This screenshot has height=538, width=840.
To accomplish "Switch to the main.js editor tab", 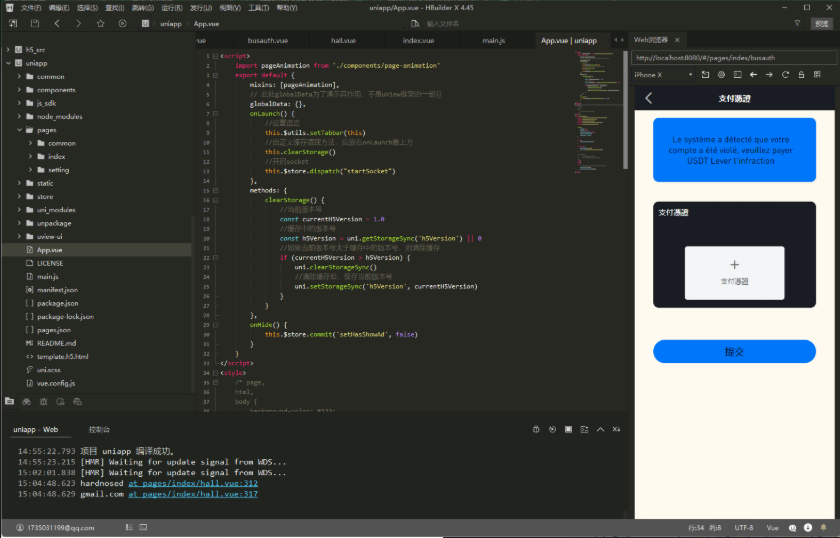I will coord(493,40).
